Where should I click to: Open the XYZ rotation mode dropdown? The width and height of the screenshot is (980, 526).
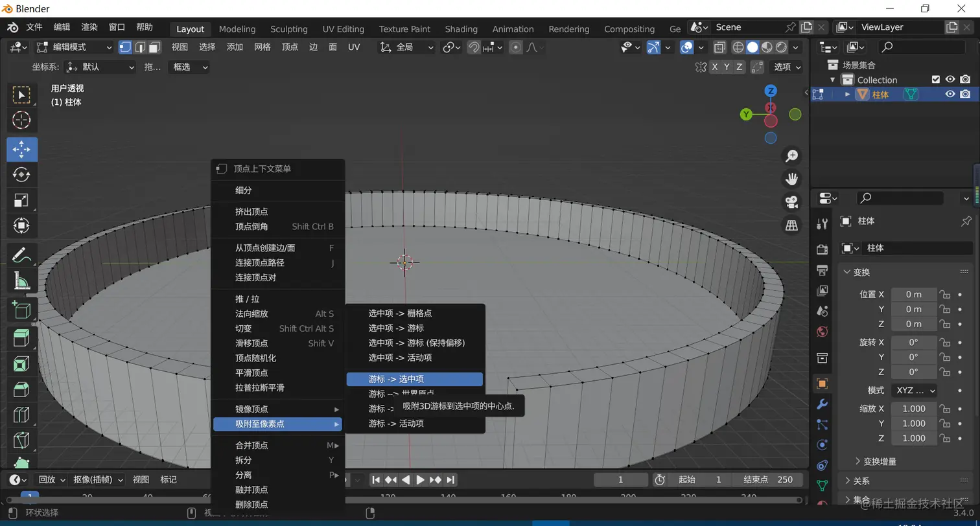click(x=914, y=391)
